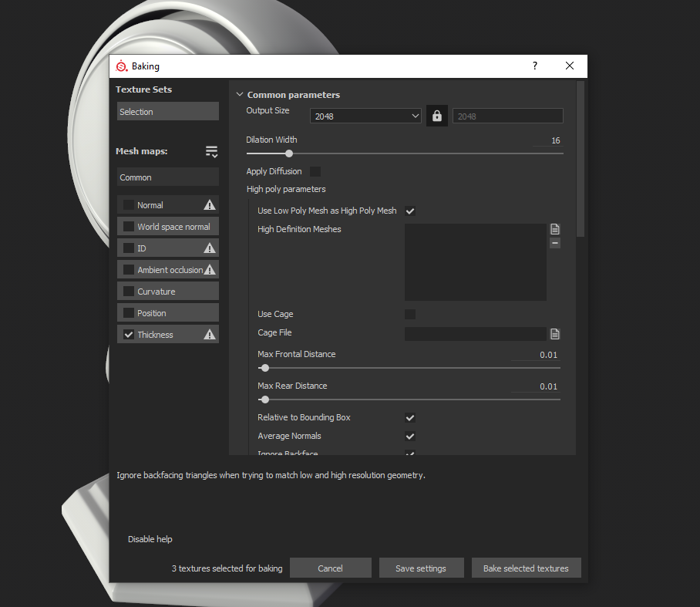Click the Dilation Width slider handle
This screenshot has width=700, height=607.
click(289, 153)
